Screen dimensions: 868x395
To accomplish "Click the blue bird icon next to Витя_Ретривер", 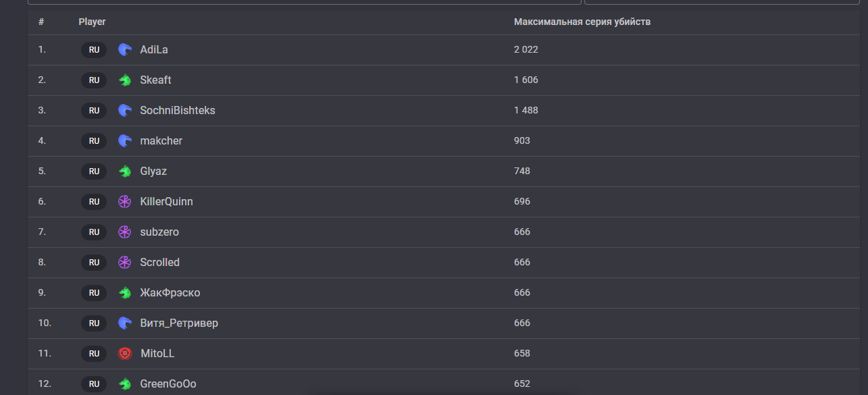I will coord(124,323).
